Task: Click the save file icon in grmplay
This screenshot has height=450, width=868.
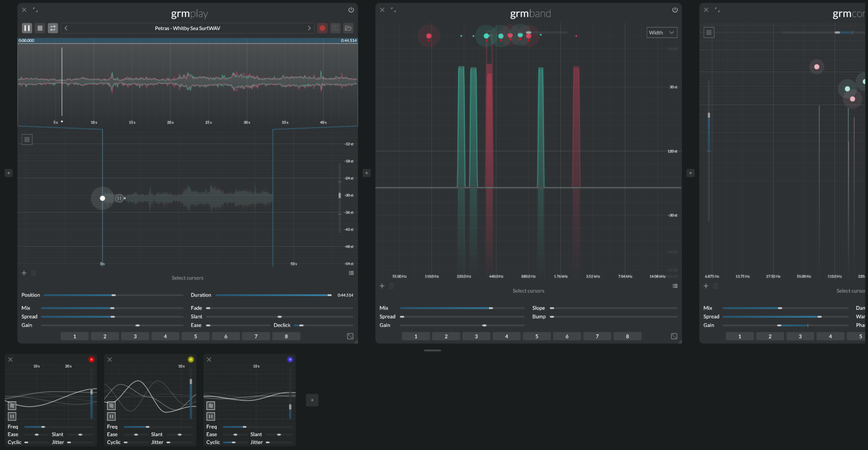Action: [x=335, y=28]
